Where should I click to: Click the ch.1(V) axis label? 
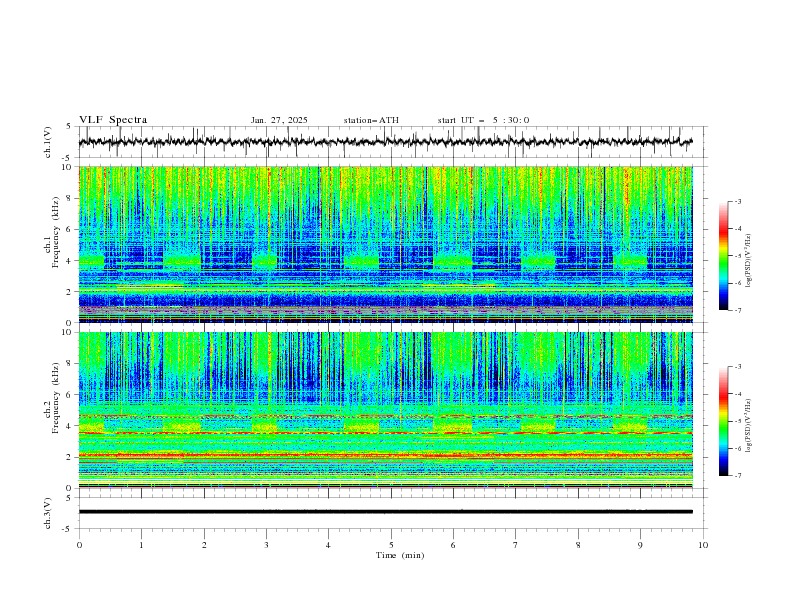pos(48,142)
